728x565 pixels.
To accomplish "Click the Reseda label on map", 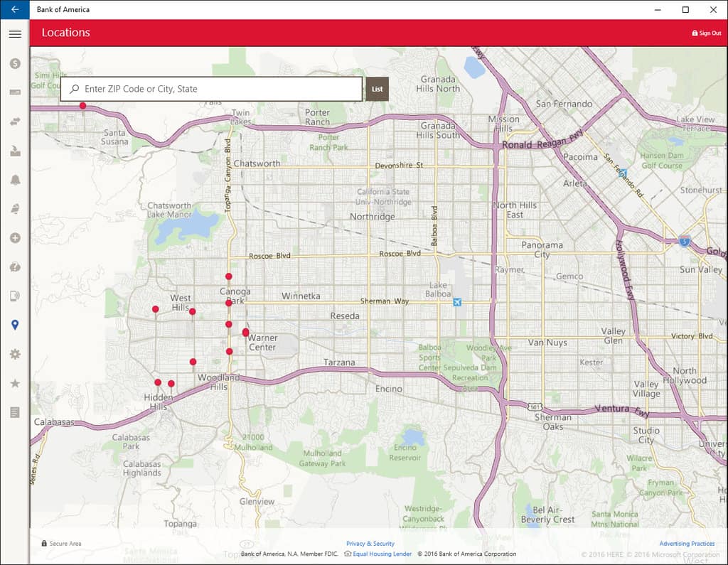I will click(x=345, y=316).
